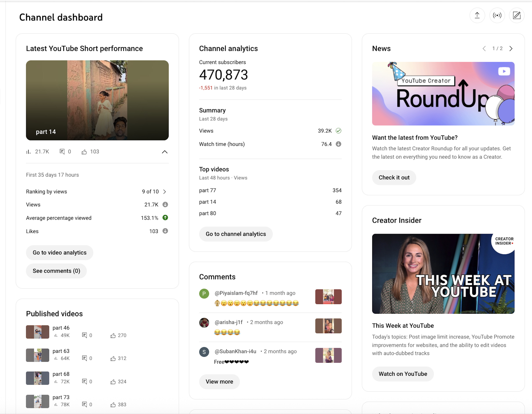This screenshot has width=532, height=414.
Task: Click the likes icon for part 73
Action: (113, 405)
